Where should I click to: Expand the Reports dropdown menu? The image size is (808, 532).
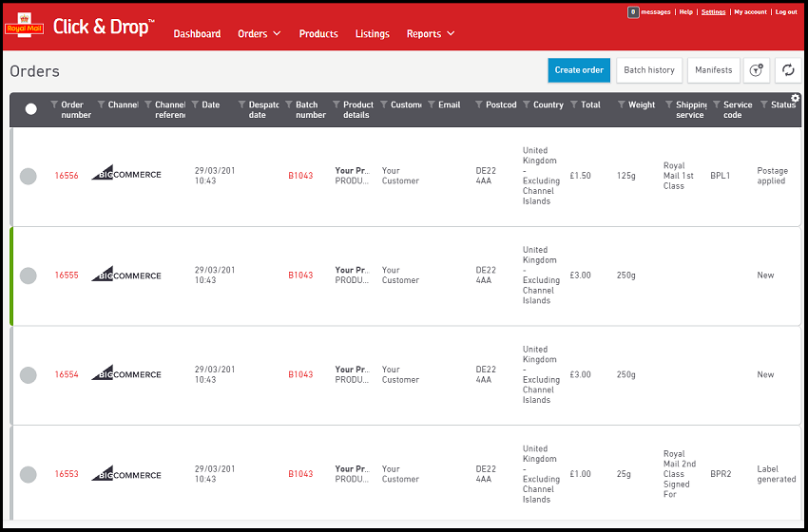coord(431,33)
